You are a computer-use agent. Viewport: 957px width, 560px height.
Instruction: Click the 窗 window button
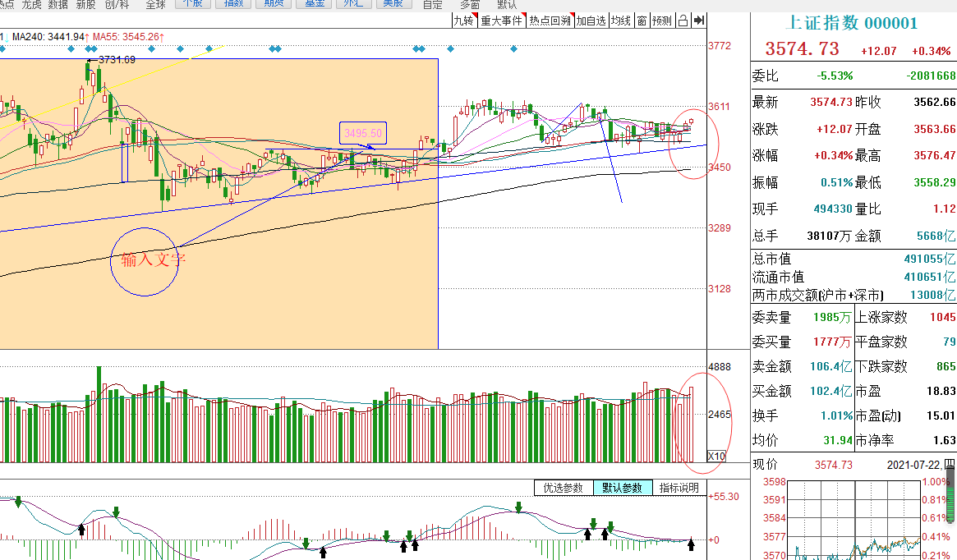642,21
